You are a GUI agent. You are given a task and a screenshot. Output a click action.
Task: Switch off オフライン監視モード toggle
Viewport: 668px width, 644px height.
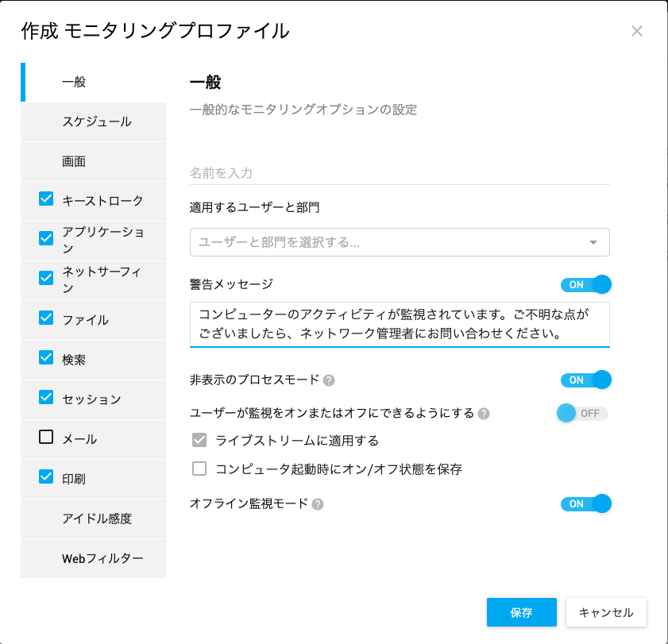coord(585,504)
